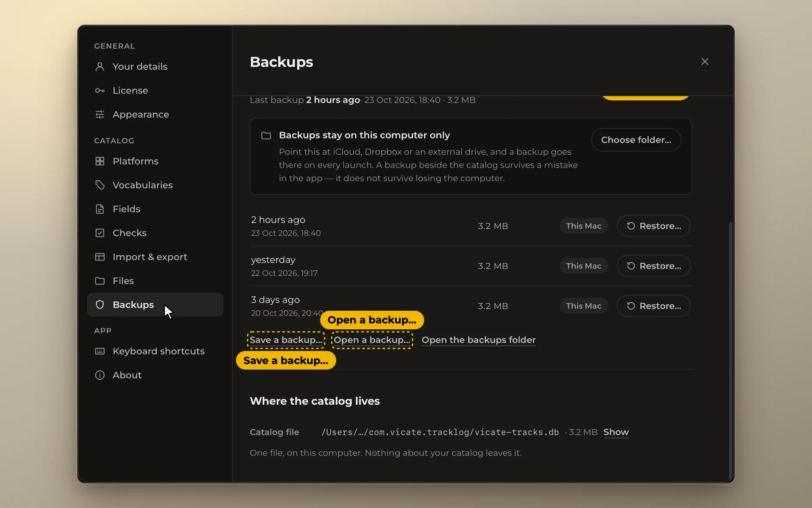Click the This Mac badge on the yesterday row
This screenshot has height=508, width=812.
584,266
